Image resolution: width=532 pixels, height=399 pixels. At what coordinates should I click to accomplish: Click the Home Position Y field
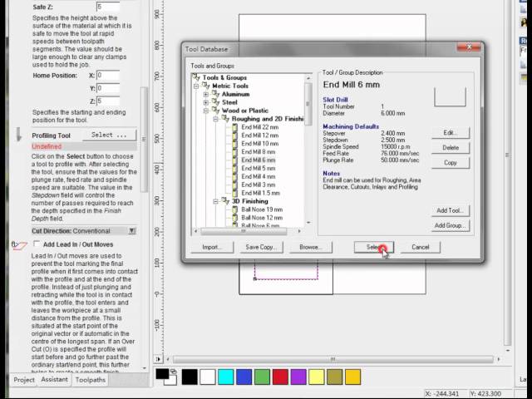click(x=108, y=88)
